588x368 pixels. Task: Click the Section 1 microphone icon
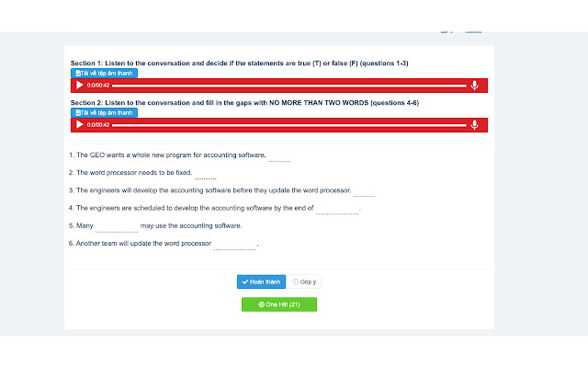[474, 86]
